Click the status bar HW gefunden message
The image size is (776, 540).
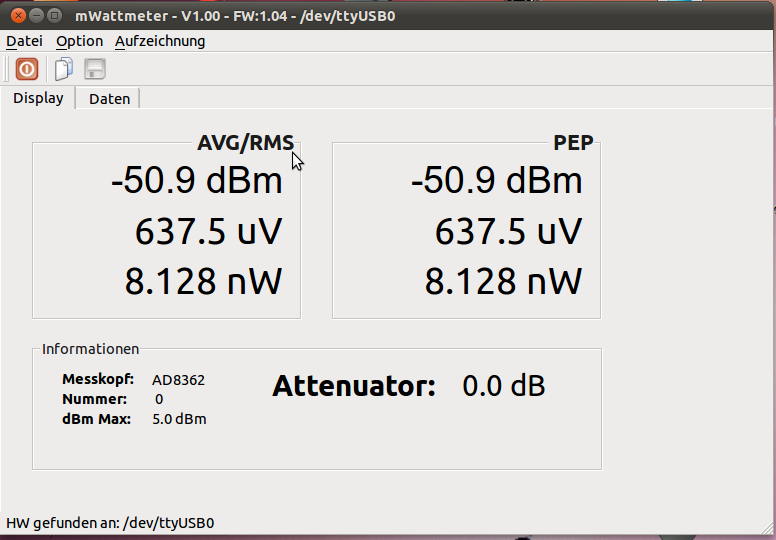click(x=110, y=523)
